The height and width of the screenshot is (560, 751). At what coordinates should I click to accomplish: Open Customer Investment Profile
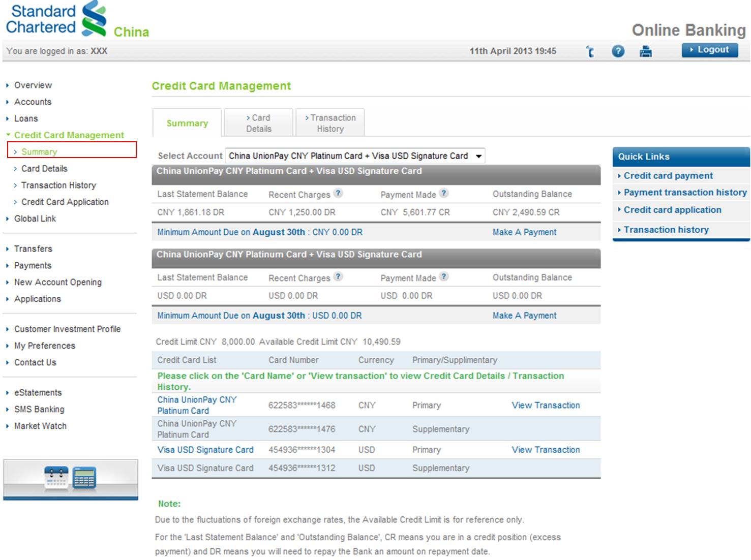(67, 329)
